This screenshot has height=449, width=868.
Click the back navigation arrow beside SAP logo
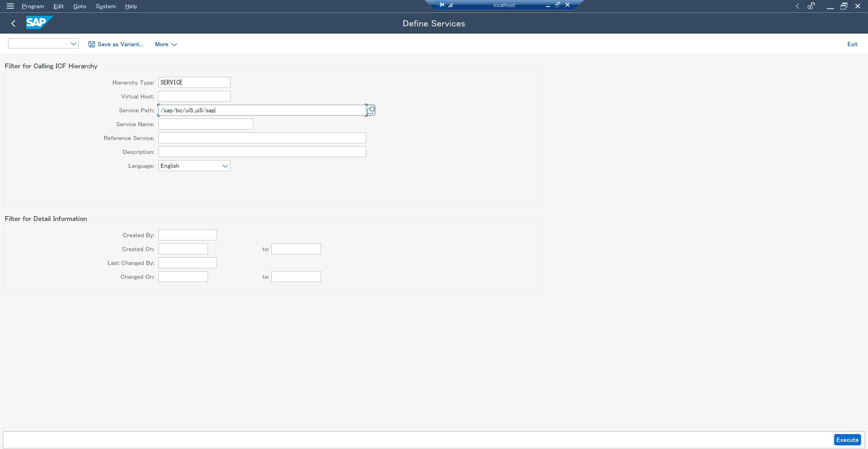click(x=13, y=23)
